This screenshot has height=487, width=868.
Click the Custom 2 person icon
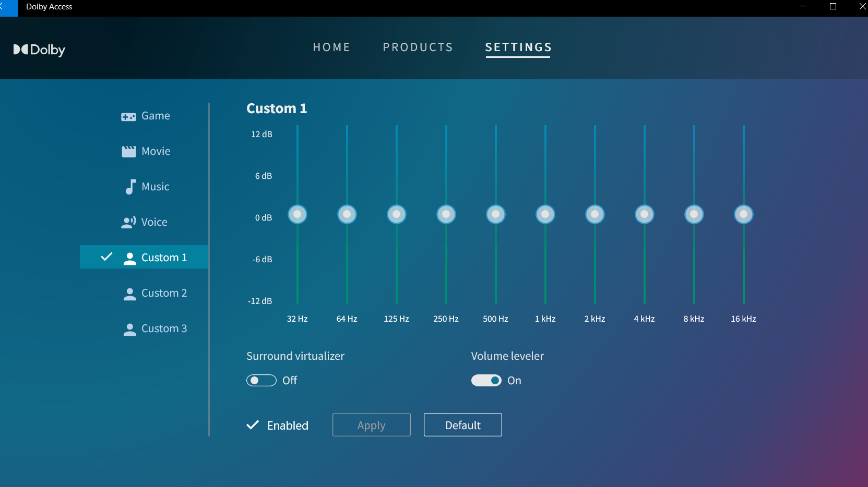130,294
